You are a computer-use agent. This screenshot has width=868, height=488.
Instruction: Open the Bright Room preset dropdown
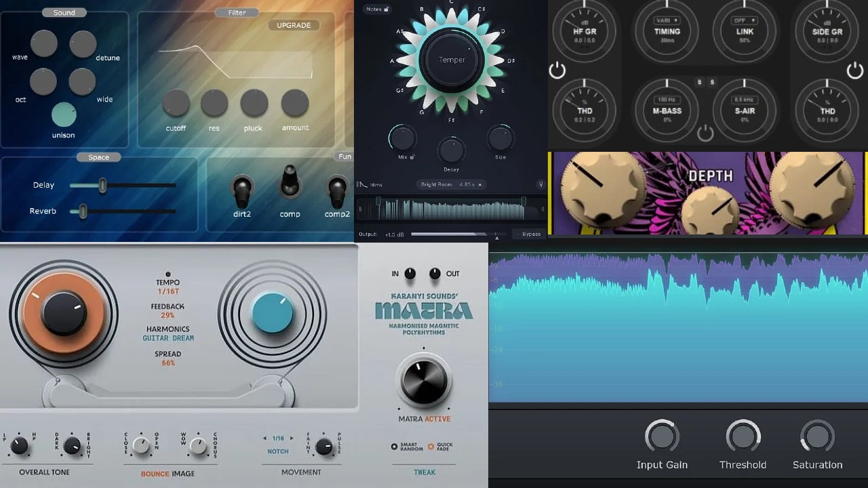tap(451, 184)
